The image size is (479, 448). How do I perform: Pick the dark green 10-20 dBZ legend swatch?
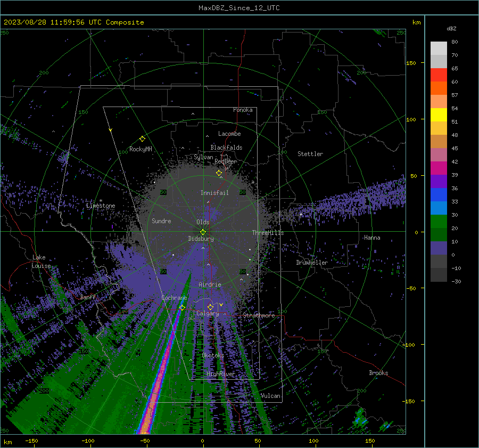[x=439, y=234]
